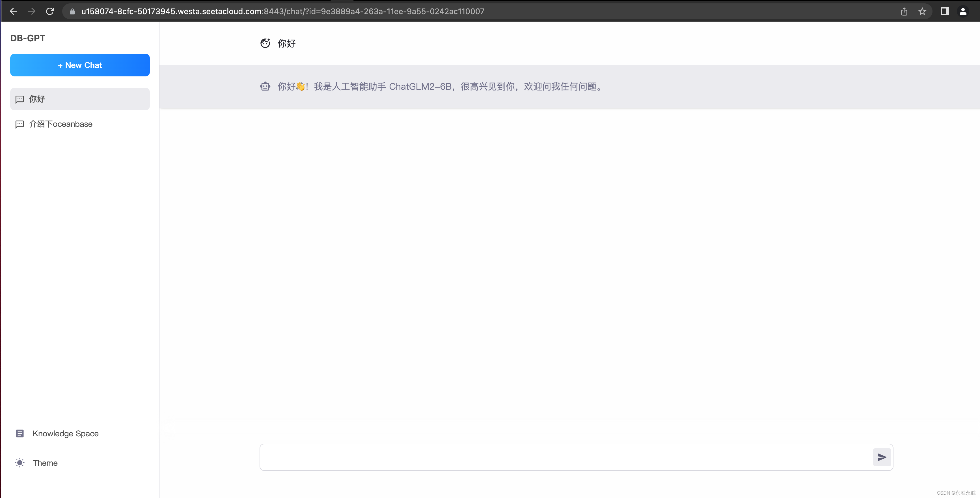
Task: Select the Knowledge Space icon
Action: click(20, 433)
